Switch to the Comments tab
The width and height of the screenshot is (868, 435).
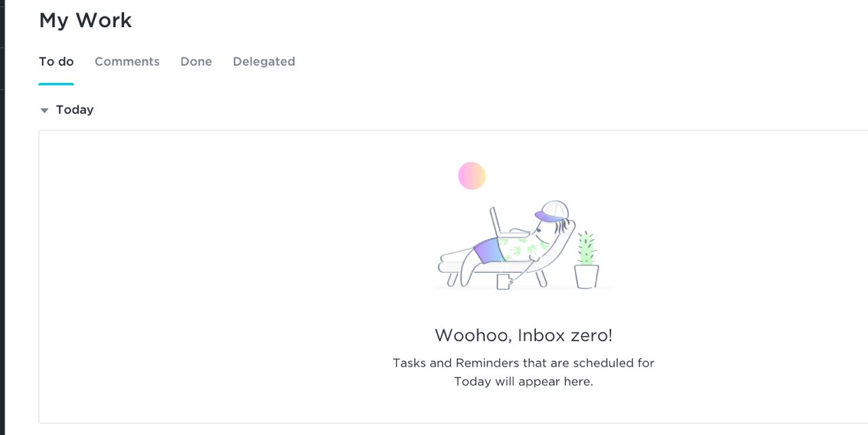tap(127, 62)
